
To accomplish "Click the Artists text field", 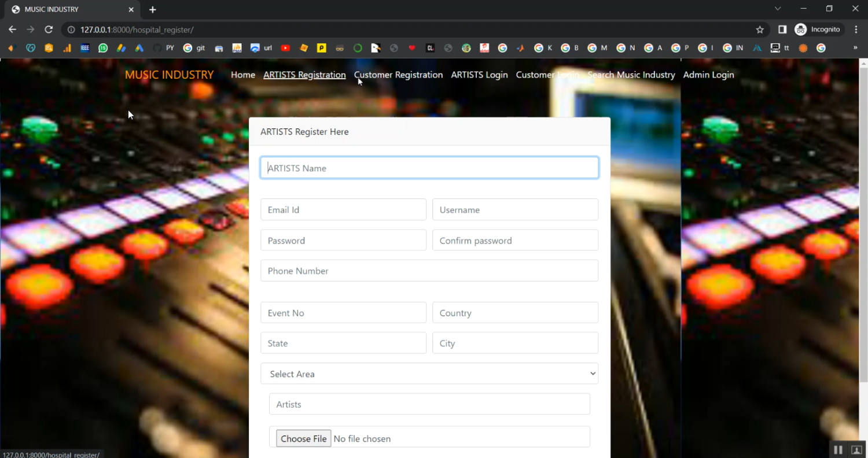I will pyautogui.click(x=429, y=404).
